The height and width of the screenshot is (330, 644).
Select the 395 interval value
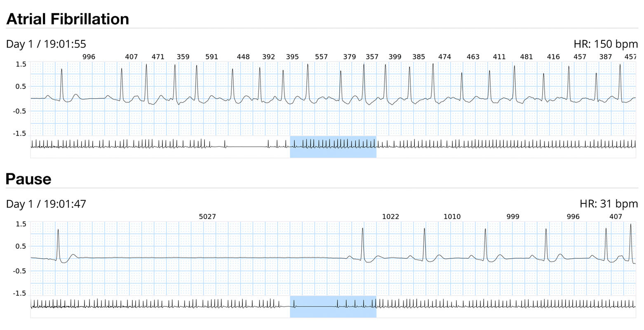[x=292, y=57]
